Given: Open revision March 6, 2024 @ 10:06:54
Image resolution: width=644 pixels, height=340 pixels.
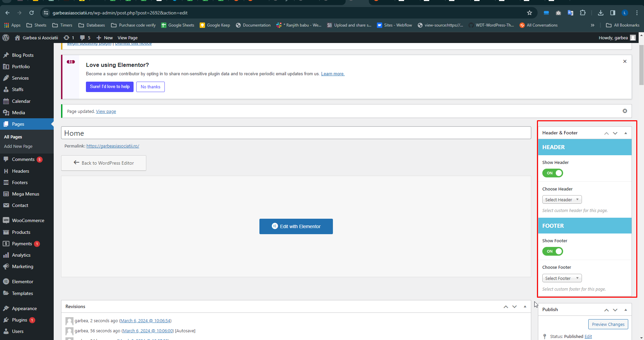Looking at the screenshot, I should click(145, 321).
